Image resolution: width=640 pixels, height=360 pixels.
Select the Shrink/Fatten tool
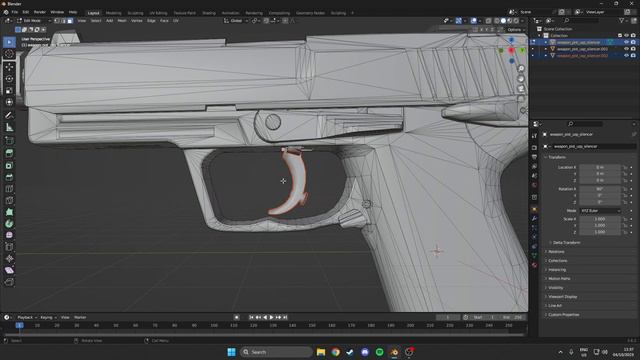[9, 258]
